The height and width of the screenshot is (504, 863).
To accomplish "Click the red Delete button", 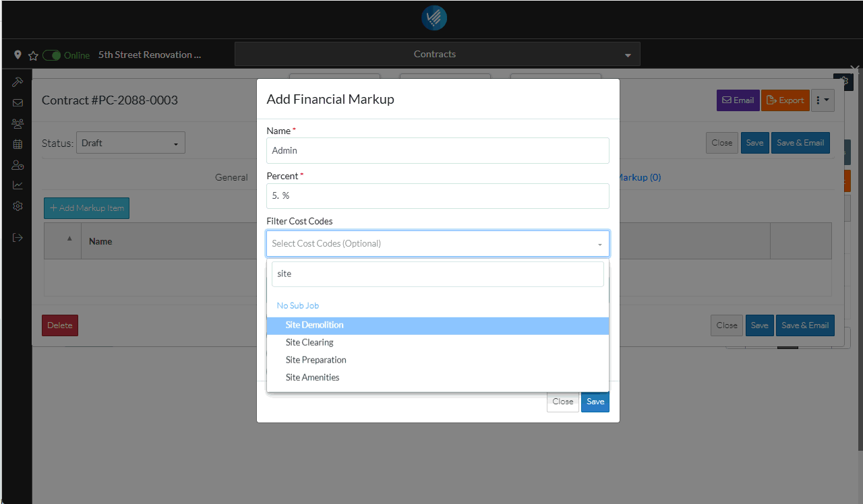I will tap(59, 325).
